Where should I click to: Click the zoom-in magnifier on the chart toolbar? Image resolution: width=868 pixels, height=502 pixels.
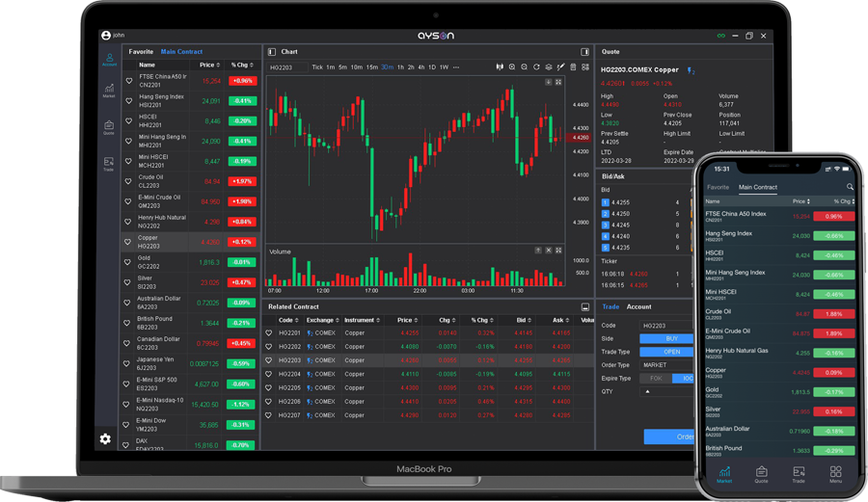pos(512,67)
